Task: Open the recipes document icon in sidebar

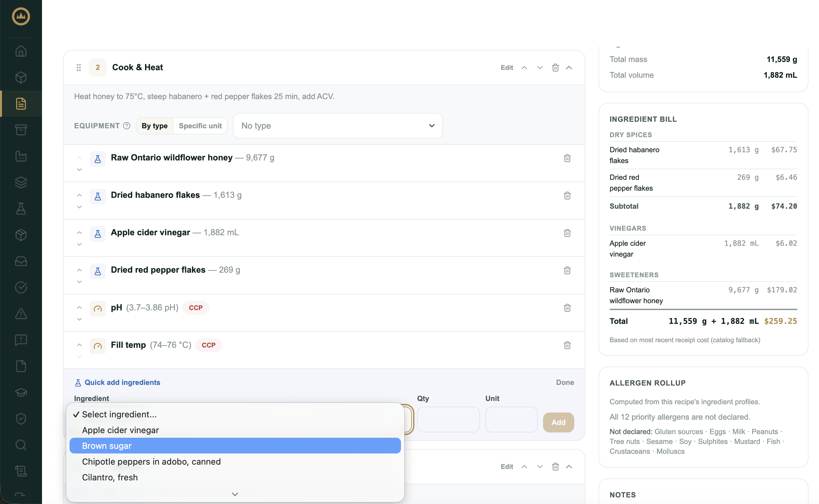Action: [21, 104]
